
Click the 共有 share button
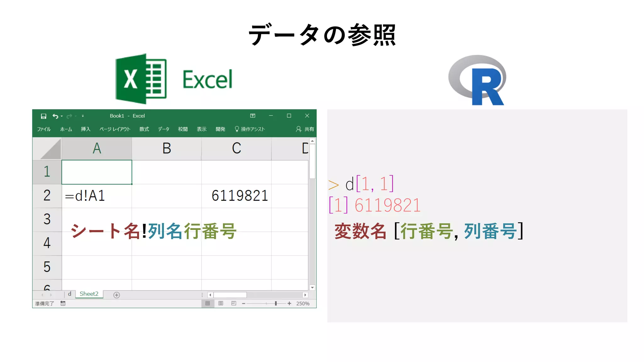tap(305, 129)
